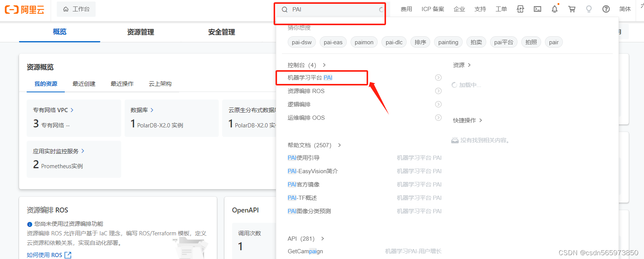Open help doc PAI图像分类预测
644x259 pixels.
[x=309, y=211]
